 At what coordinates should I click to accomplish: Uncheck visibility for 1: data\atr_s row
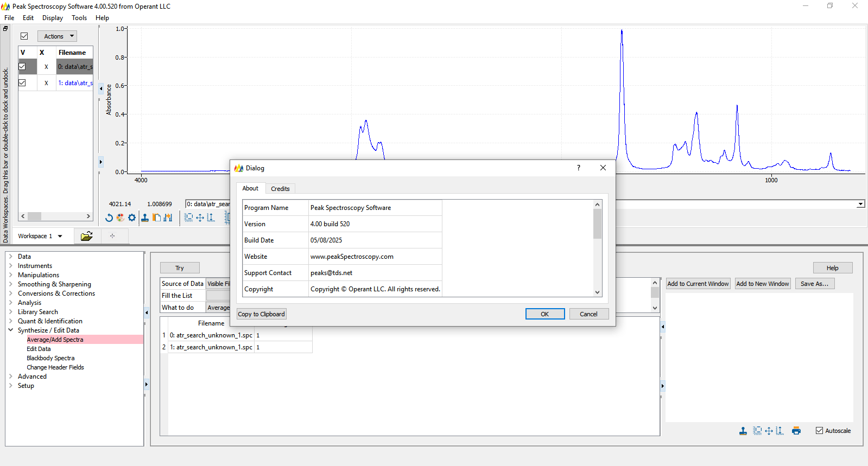click(22, 83)
